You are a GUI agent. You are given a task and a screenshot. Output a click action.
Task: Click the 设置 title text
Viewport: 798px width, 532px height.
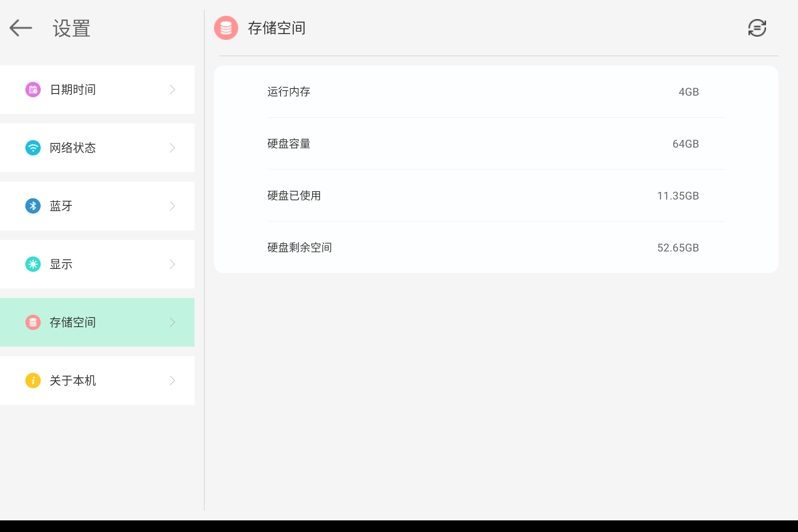[x=71, y=29]
